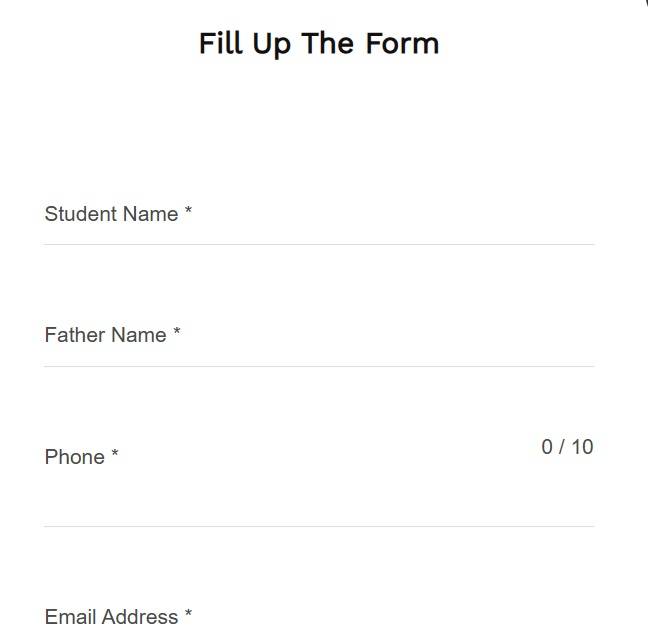Click the phone character counter "0 / 10"
This screenshot has height=637, width=648.
[567, 447]
